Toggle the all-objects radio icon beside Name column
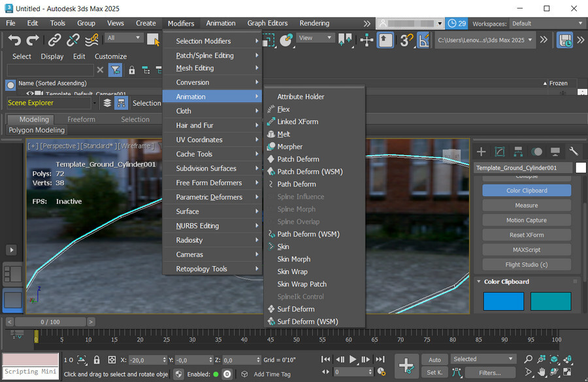This screenshot has width=588, height=382. pyautogui.click(x=10, y=85)
